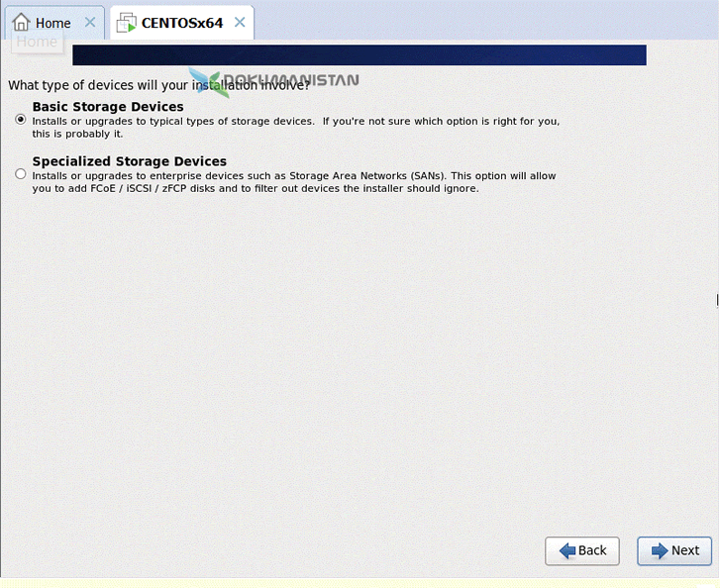Click the Basic Storage Devices heading
The image size is (720, 588).
[x=108, y=107]
